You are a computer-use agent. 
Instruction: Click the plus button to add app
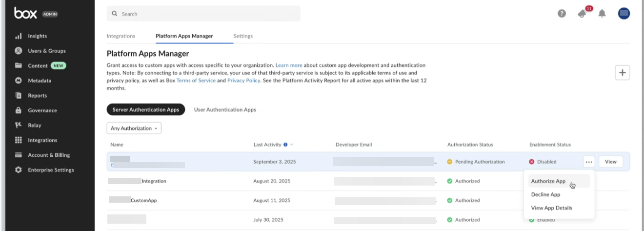tap(623, 72)
